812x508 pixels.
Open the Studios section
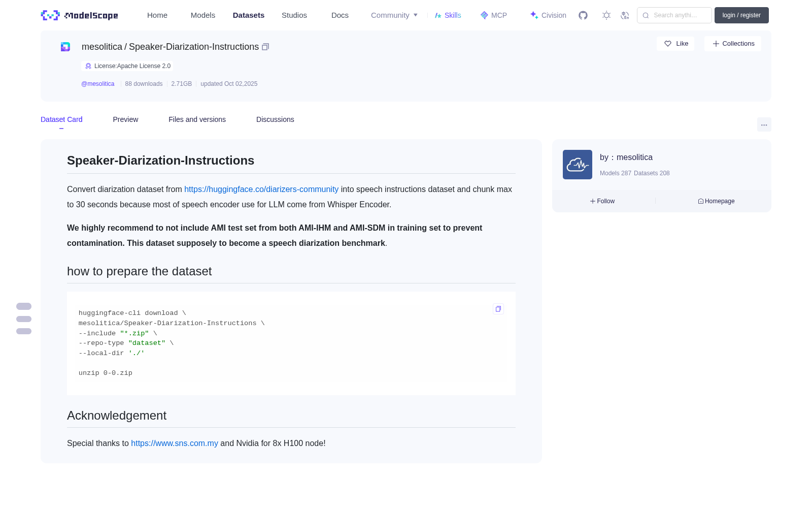[x=294, y=15]
